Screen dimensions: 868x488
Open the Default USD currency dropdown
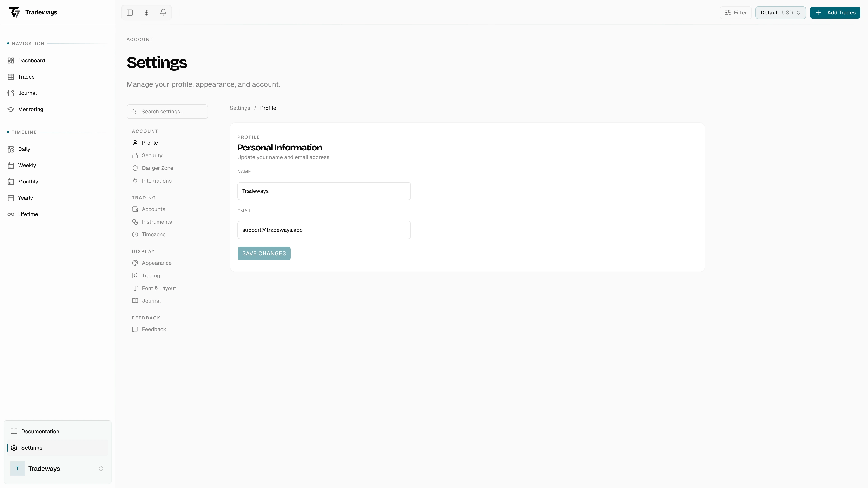click(x=780, y=12)
